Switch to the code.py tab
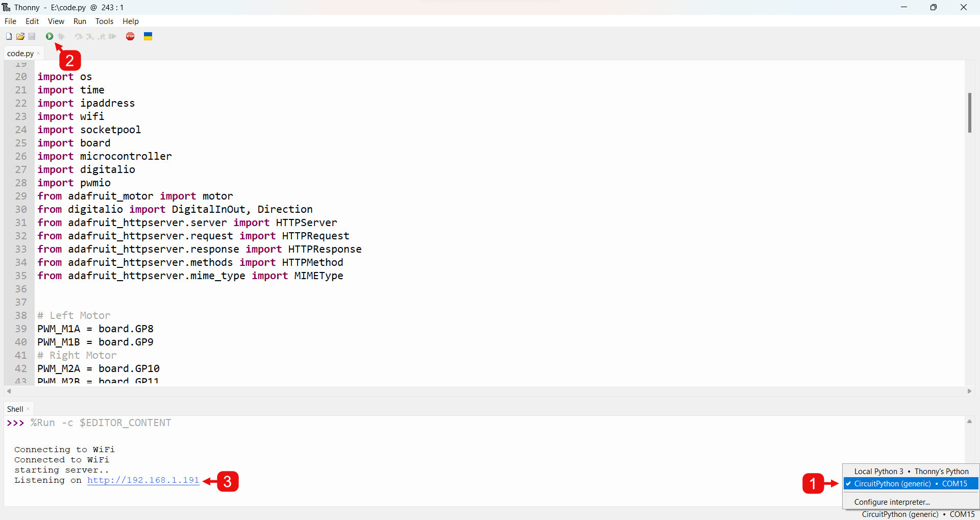The image size is (980, 520). 20,53
